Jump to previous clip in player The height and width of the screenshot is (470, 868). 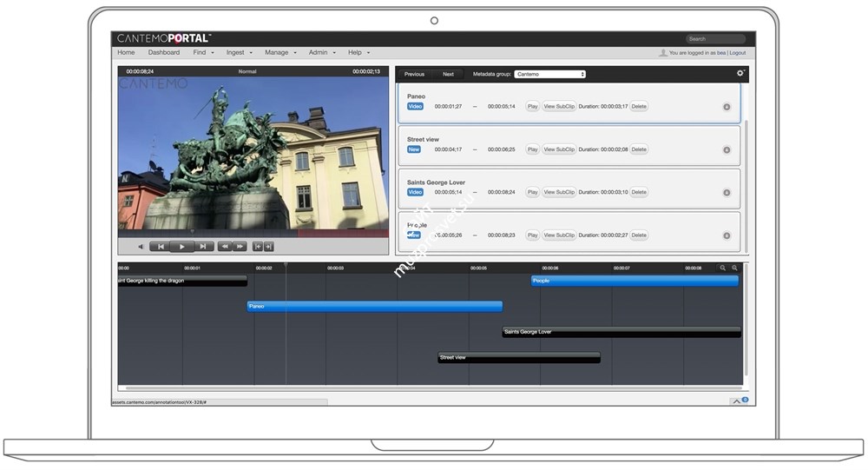pyautogui.click(x=161, y=247)
